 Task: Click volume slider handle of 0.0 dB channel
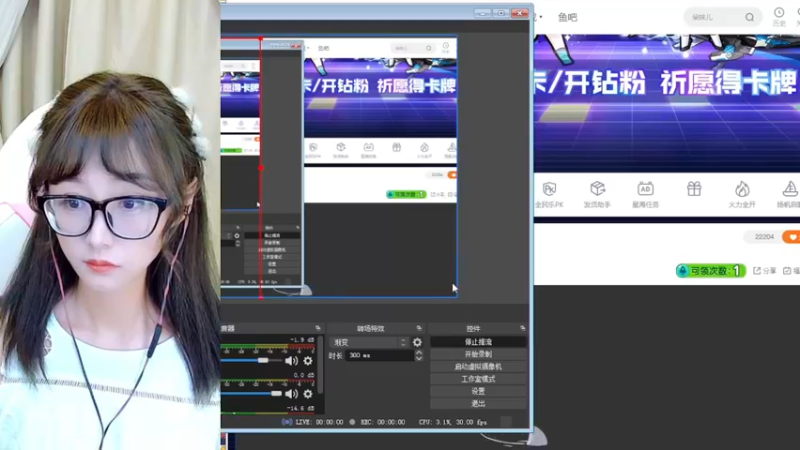[276, 393]
